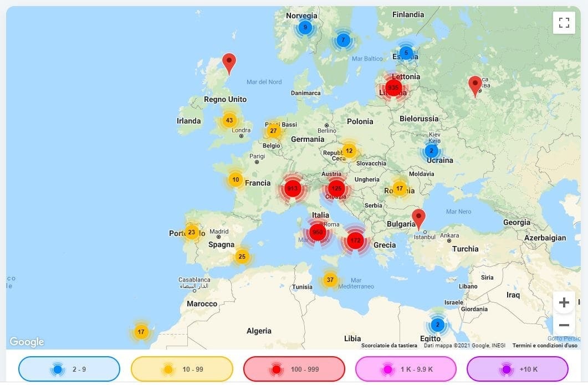The image size is (588, 385).
Task: Open the red cluster 913 near the Alps
Action: pyautogui.click(x=293, y=188)
